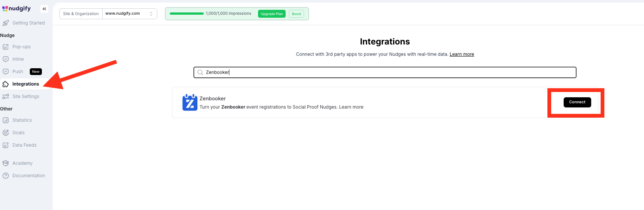Click the Academy graduation cap icon
Screen dimensions: 644x210
click(x=6, y=163)
